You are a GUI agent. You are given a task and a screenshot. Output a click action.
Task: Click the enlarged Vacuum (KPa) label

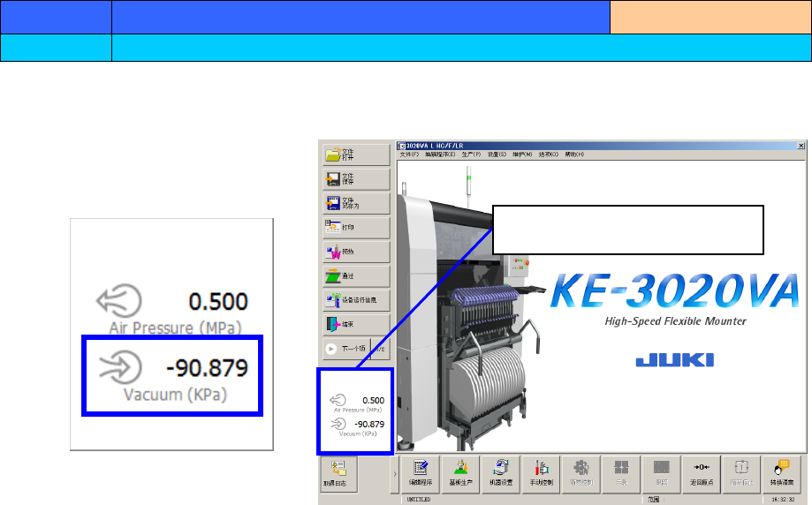tap(175, 395)
